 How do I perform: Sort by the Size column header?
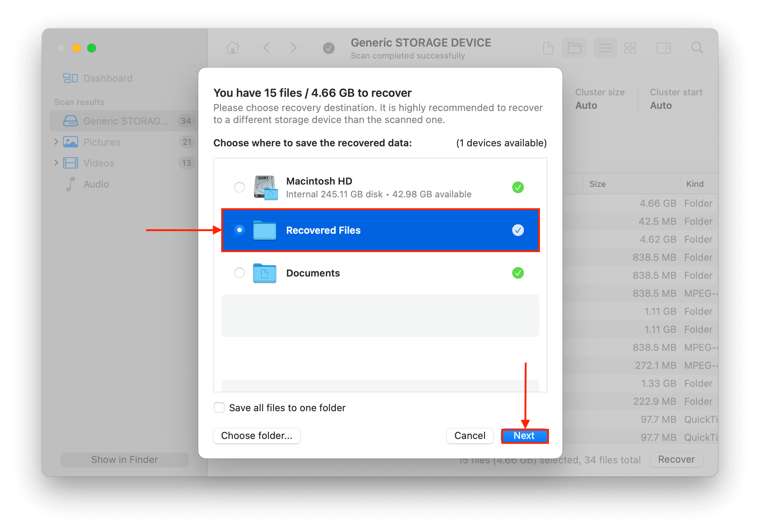pos(597,184)
